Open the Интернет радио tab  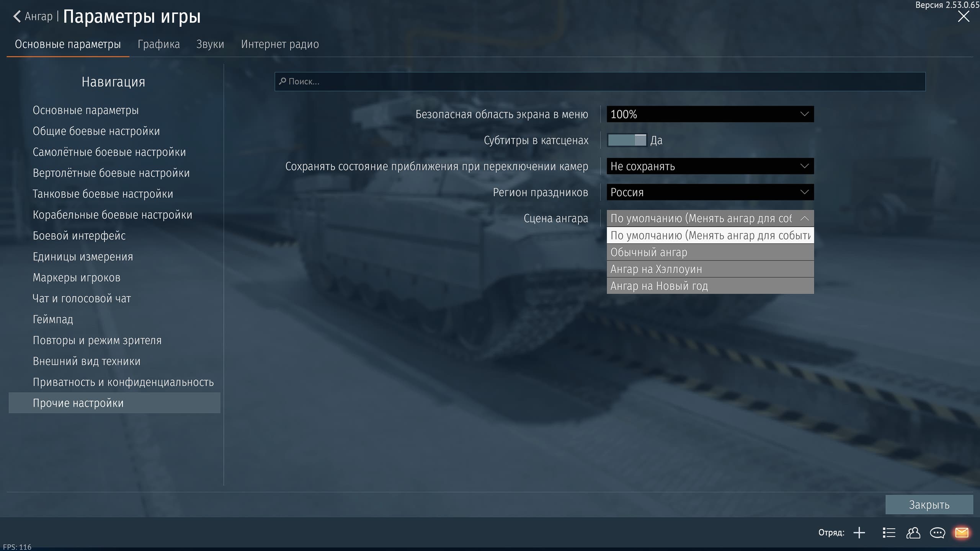pos(280,44)
